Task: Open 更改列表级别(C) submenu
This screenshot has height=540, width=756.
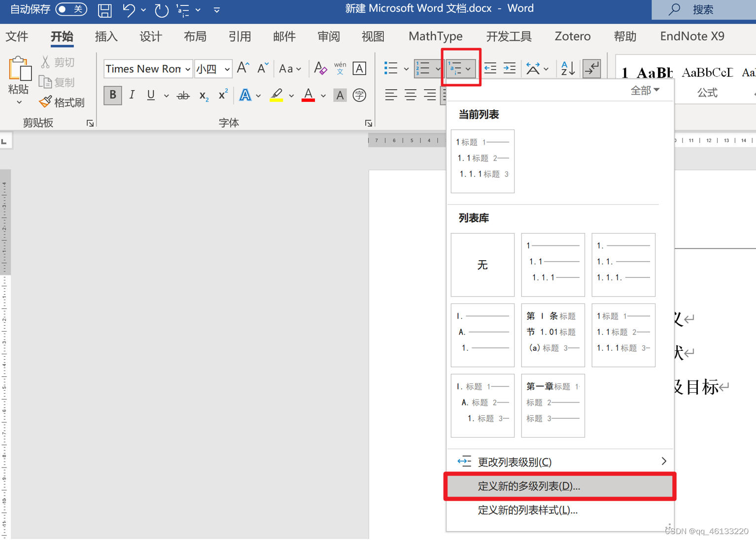Action: coord(560,462)
